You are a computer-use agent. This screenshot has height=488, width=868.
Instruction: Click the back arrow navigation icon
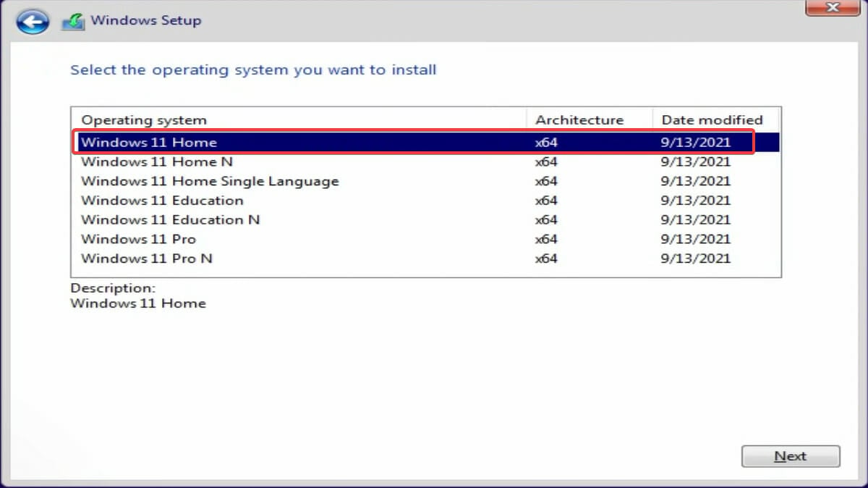pyautogui.click(x=32, y=21)
